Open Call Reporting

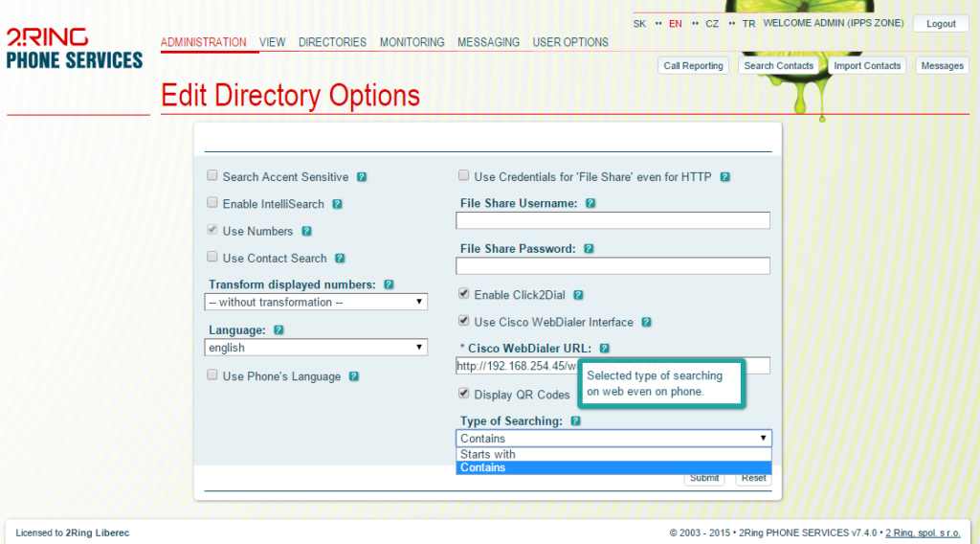(x=693, y=66)
